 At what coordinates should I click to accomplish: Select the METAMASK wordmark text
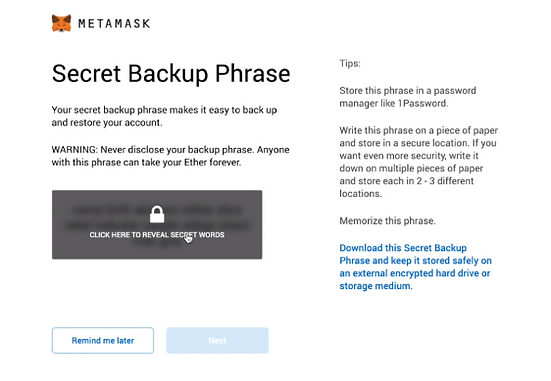pos(114,24)
